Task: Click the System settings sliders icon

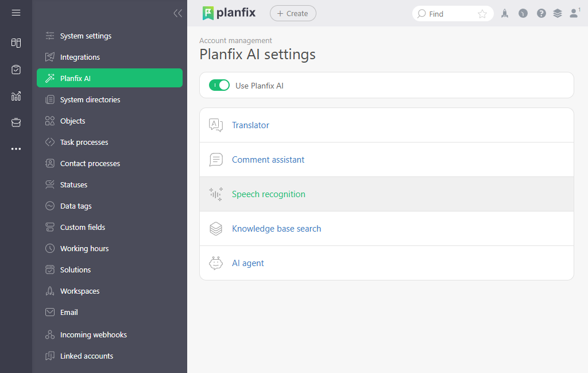Action: pyautogui.click(x=50, y=36)
